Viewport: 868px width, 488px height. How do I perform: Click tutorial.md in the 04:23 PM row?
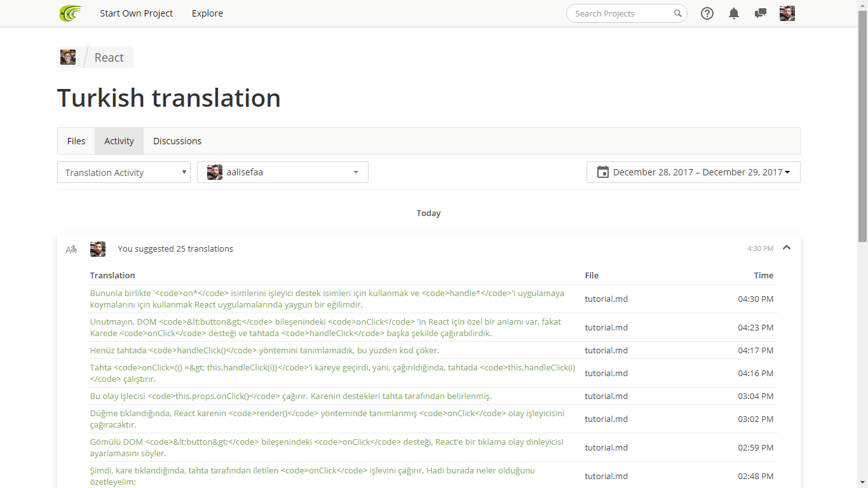coord(606,327)
